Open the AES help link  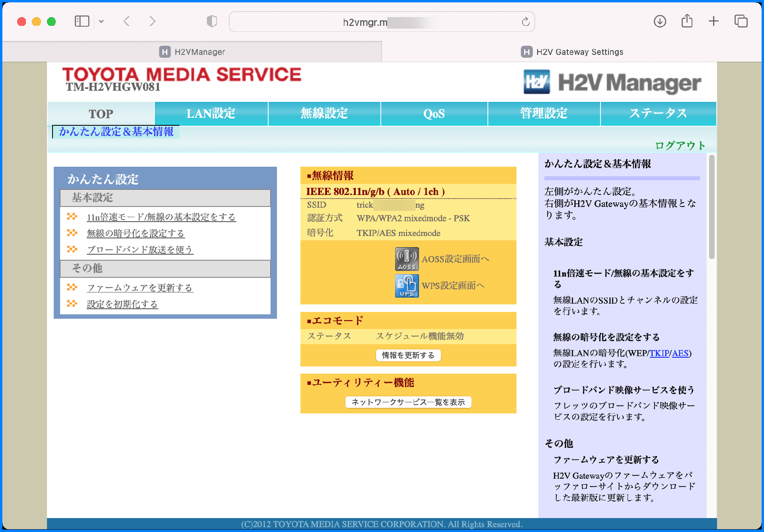680,353
